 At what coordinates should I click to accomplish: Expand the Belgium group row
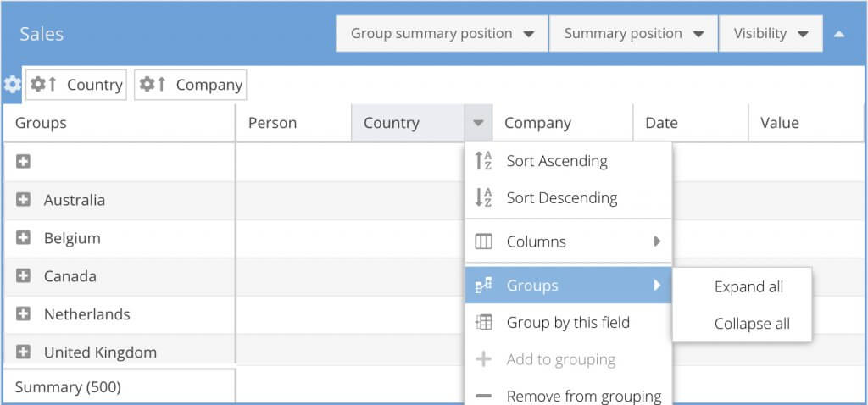point(23,238)
